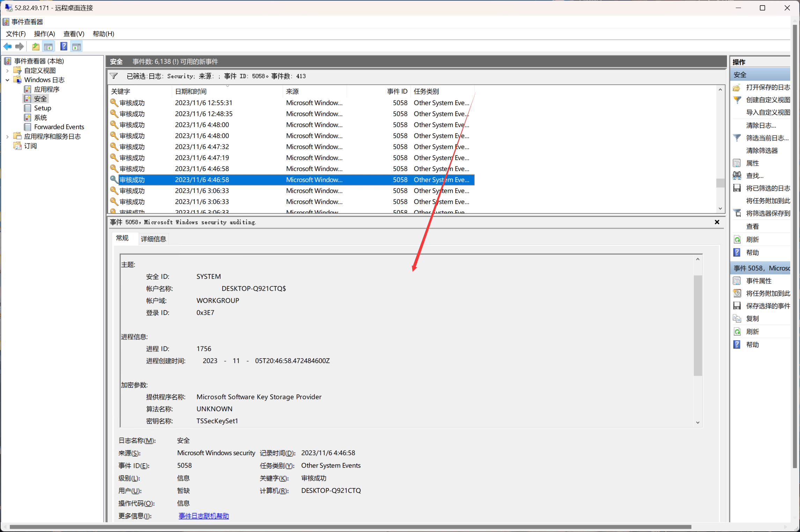Click 保存选择的事件 floppy disk icon

[x=737, y=306]
